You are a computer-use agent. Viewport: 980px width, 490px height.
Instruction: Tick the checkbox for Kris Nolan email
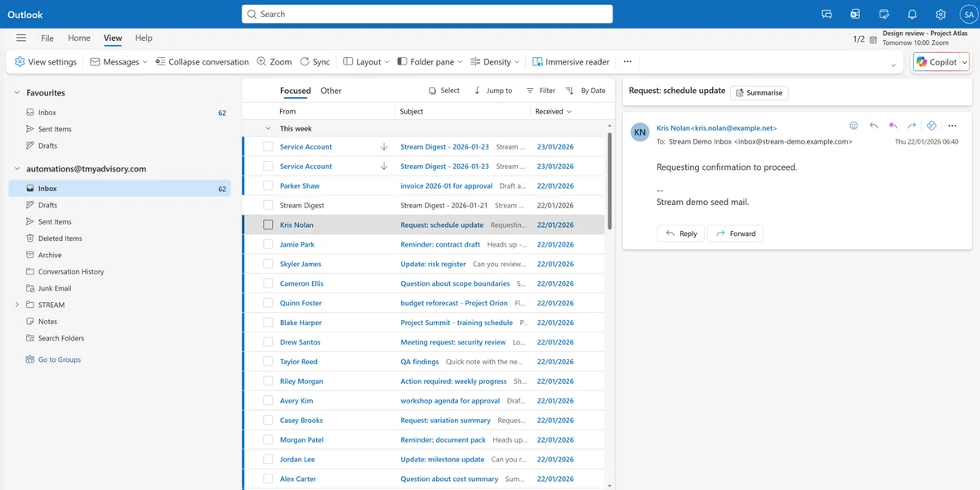(x=268, y=225)
